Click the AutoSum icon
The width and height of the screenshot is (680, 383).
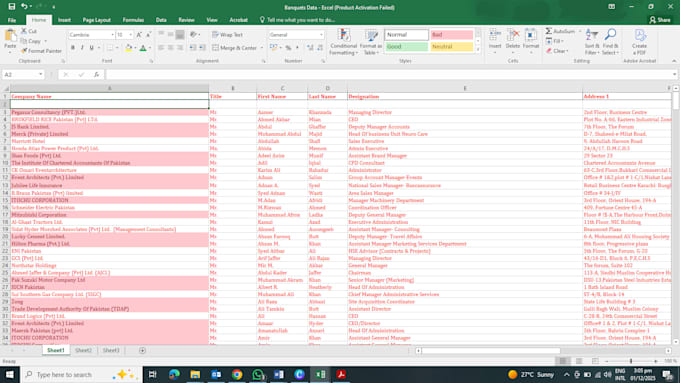pos(549,31)
